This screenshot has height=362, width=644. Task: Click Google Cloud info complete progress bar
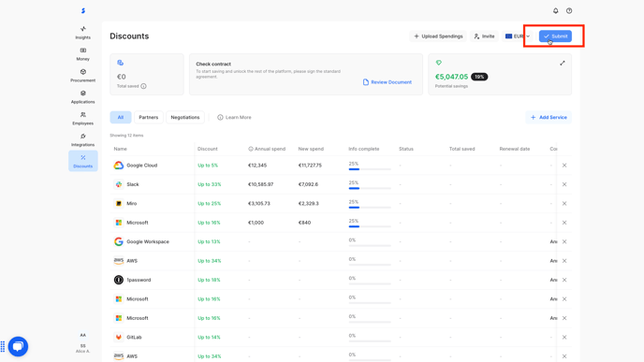369,169
